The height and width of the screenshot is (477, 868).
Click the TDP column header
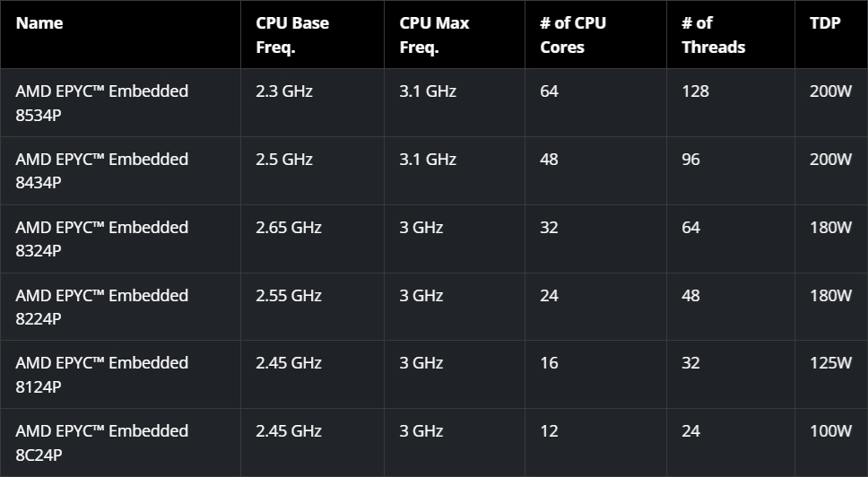825,23
